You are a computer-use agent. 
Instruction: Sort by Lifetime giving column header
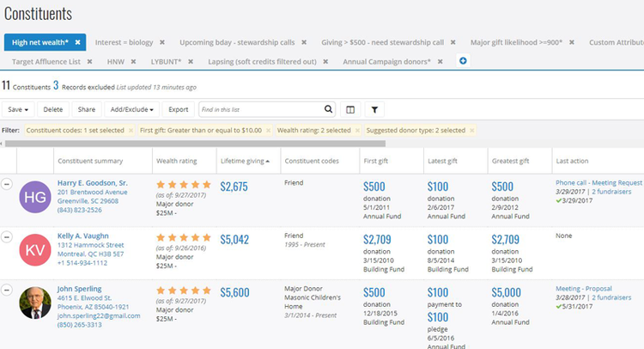pyautogui.click(x=245, y=161)
